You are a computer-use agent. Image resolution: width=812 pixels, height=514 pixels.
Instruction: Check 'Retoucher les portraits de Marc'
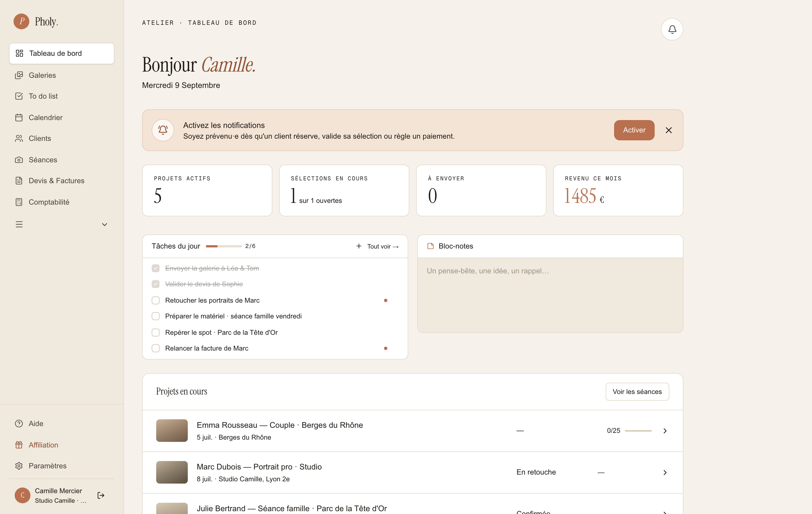155,300
